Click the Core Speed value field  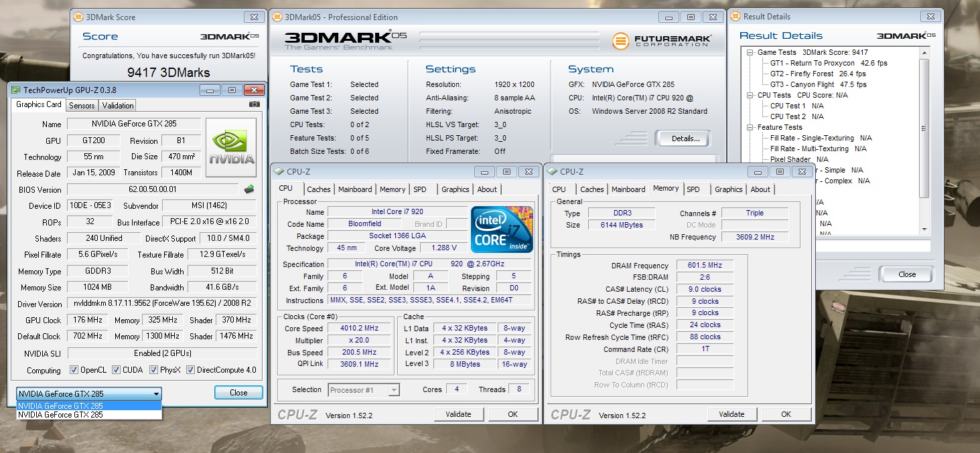(360, 329)
